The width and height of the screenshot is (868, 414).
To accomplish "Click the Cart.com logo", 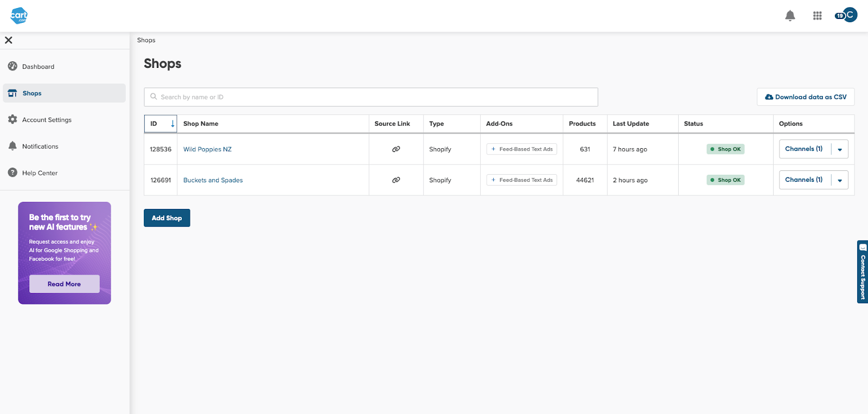I will pos(19,15).
